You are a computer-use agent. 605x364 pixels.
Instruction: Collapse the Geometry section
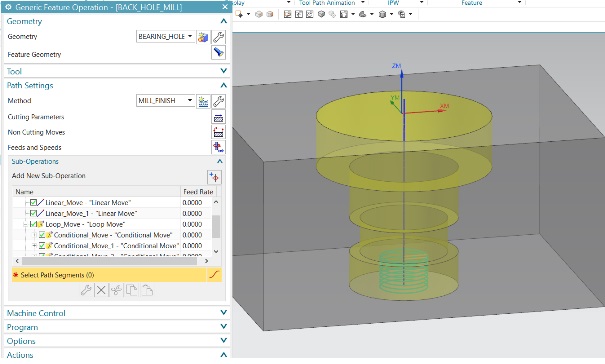coord(223,21)
